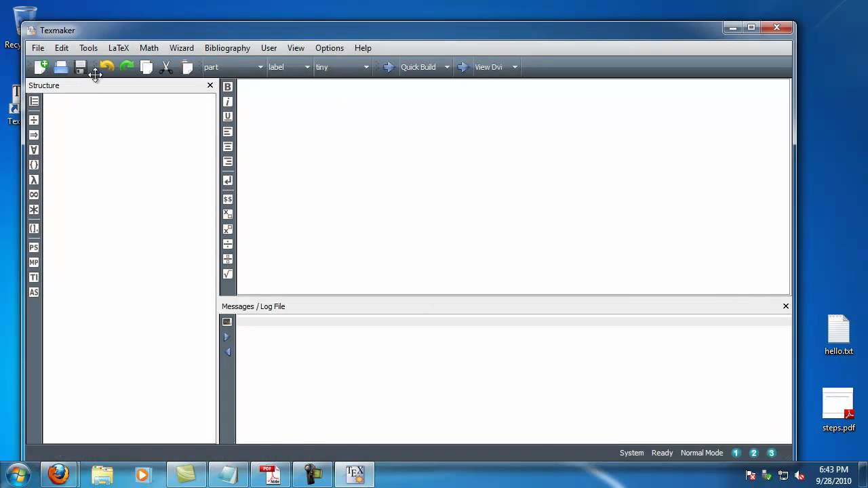
Task: Insert display math with the $$ icon
Action: click(228, 199)
